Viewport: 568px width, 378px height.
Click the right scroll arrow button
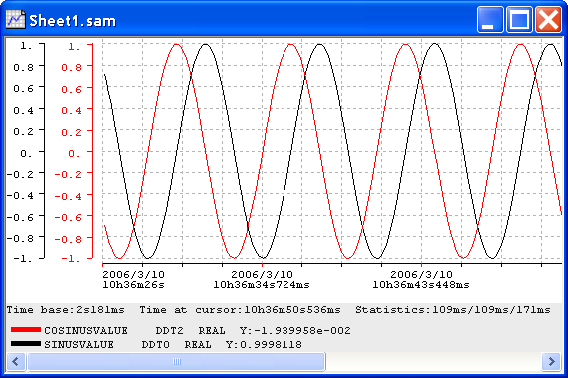[552, 361]
